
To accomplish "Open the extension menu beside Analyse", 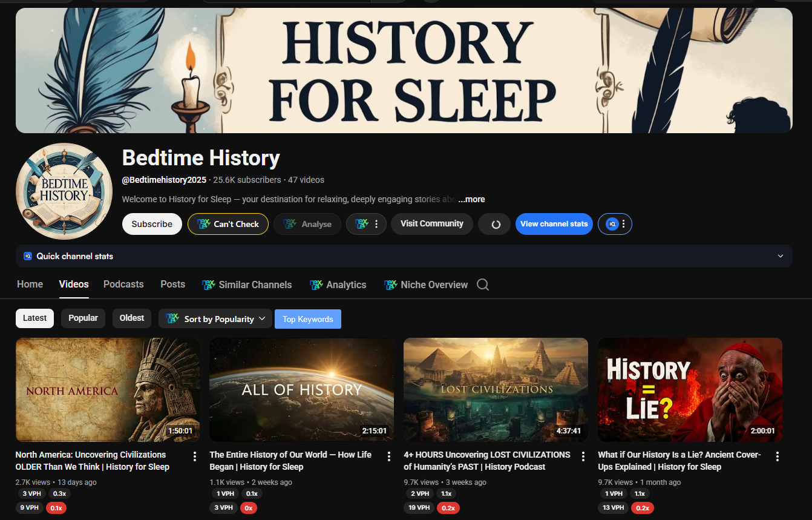I will pos(366,224).
